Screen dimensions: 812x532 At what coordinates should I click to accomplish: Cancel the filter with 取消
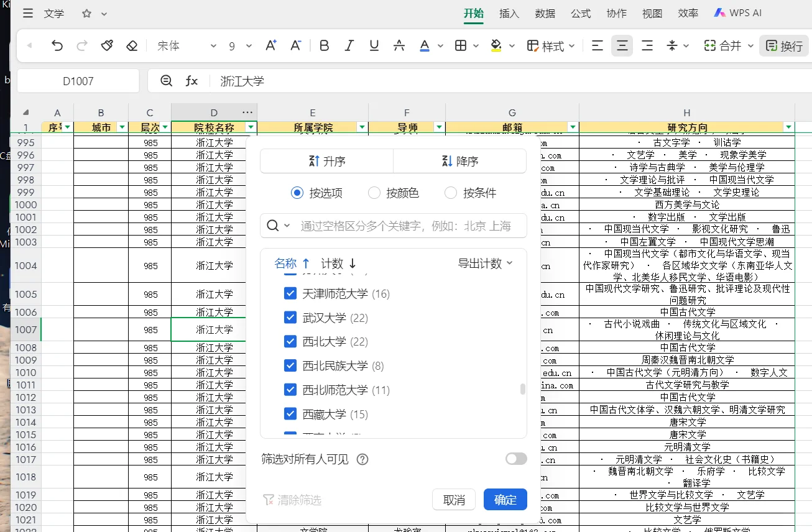(454, 500)
